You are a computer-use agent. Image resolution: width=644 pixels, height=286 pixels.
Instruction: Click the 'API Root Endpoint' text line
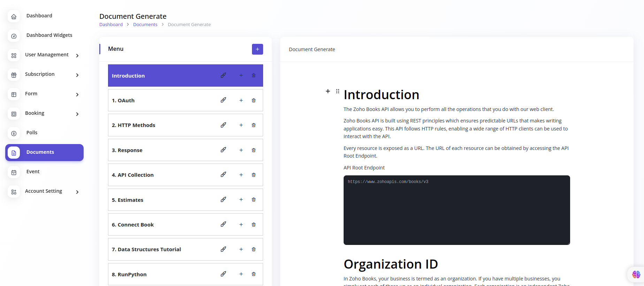tap(364, 168)
